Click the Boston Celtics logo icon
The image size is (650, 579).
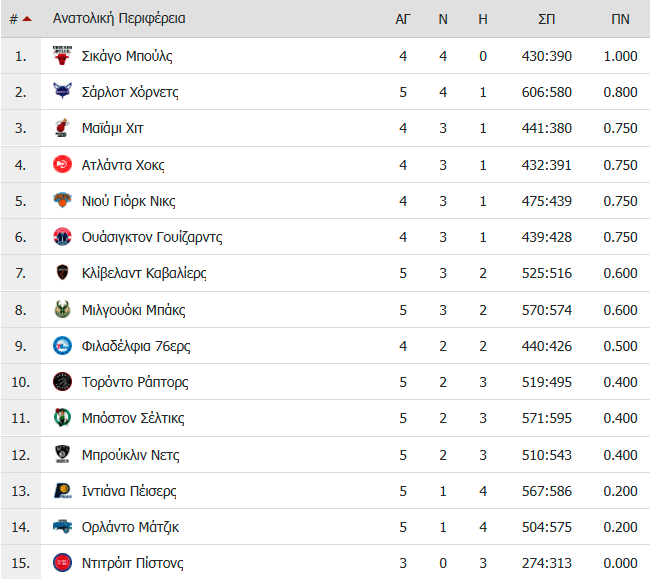pos(62,418)
